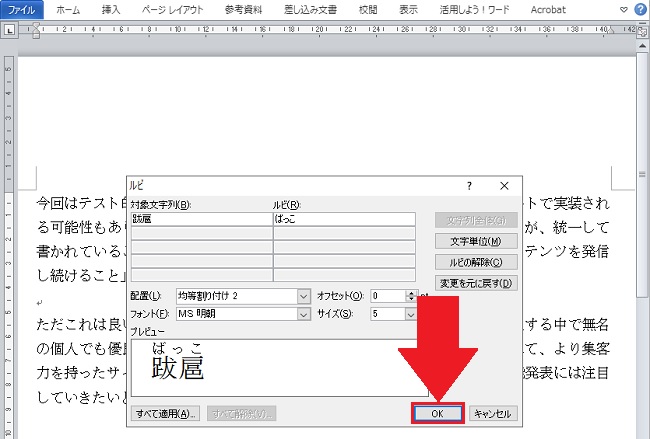Close the ルビ dialog with the X
Viewport: 650px width, 439px height.
click(x=504, y=186)
